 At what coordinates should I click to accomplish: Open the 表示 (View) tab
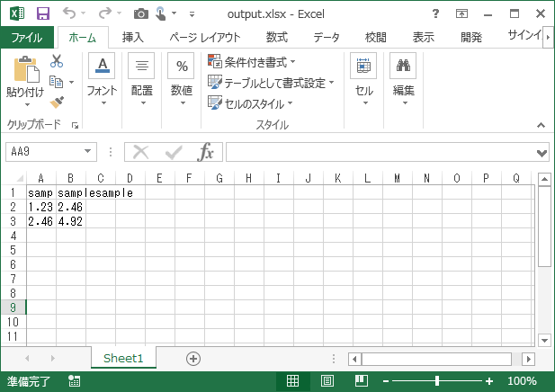click(424, 37)
